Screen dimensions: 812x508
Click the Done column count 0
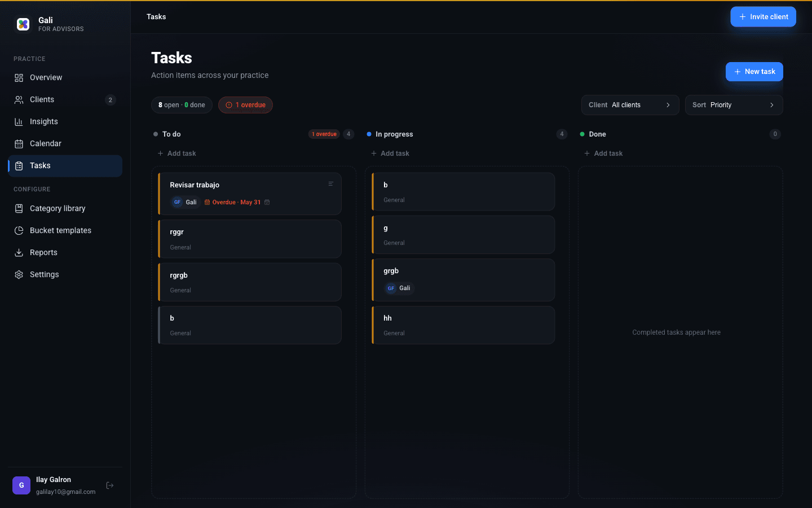775,134
